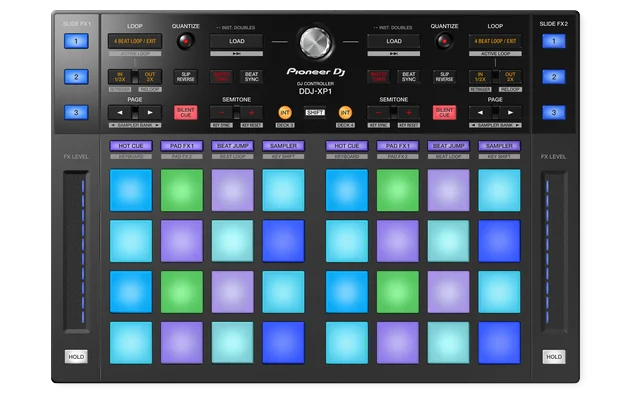Tap Slide FX2 button 2
Viewport: 640px width, 400px height.
554,77
